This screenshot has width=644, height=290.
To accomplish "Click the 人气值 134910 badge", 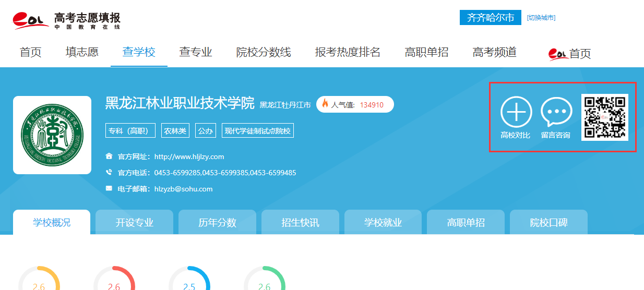I will pos(355,104).
